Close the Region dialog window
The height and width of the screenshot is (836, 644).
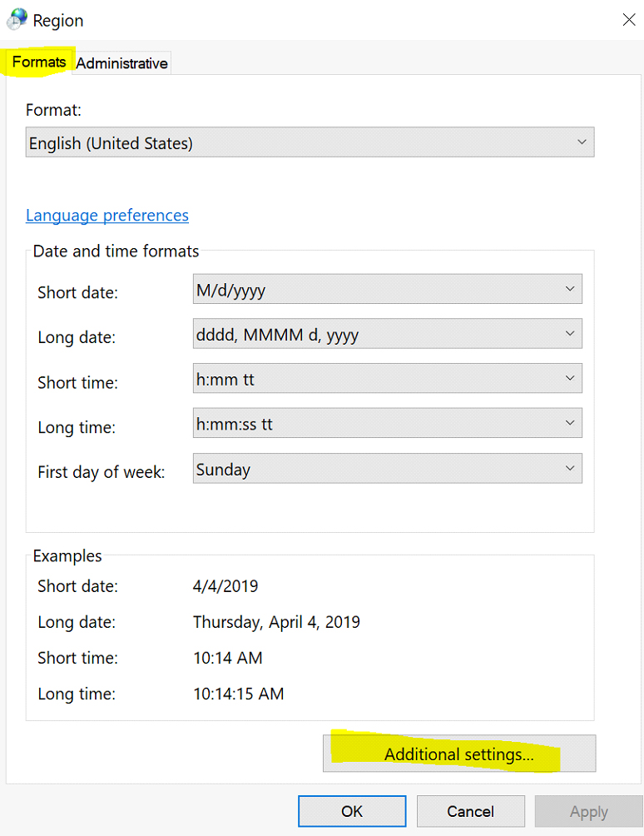coord(629,20)
